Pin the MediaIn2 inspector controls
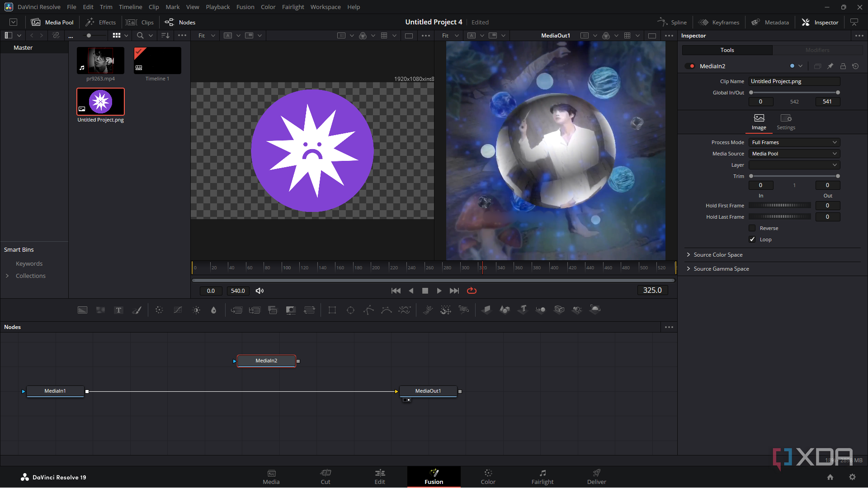Viewport: 868px width, 488px height. pos(830,66)
